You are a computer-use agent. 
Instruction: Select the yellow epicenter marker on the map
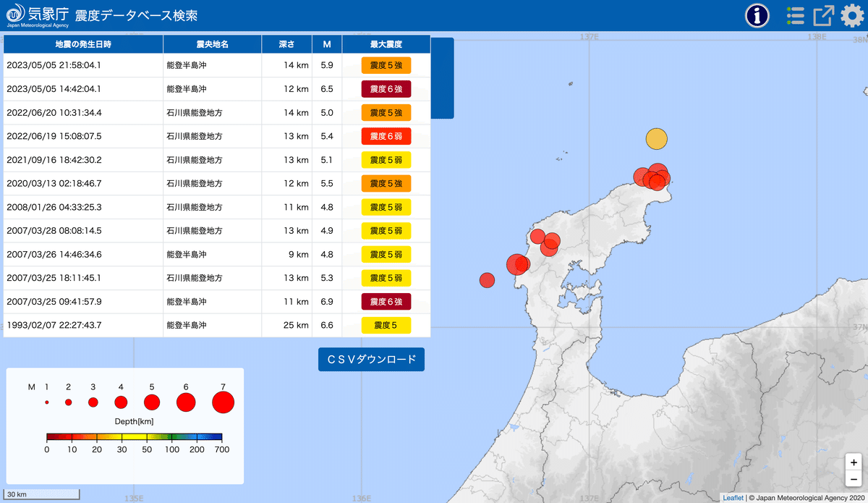coord(656,138)
